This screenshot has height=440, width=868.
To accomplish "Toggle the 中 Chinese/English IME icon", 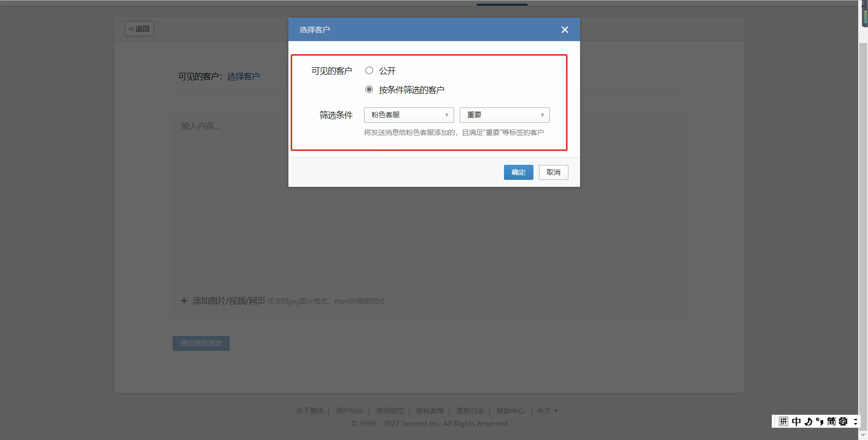I will click(796, 421).
